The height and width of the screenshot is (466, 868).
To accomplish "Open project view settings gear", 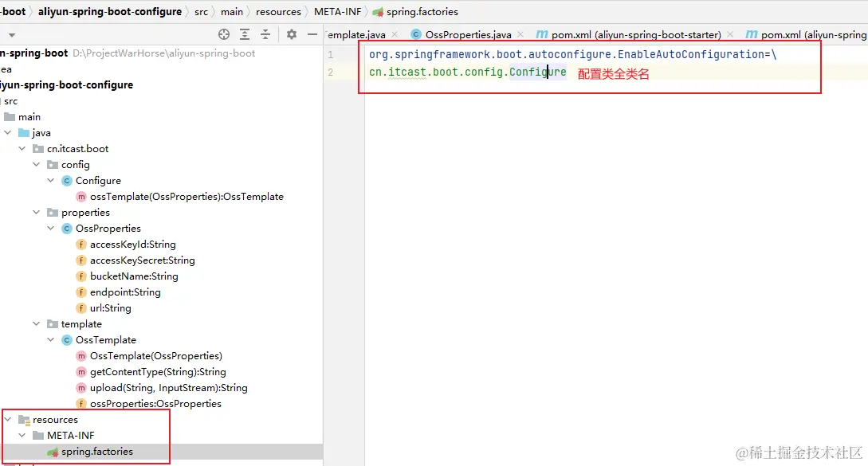I will point(292,34).
